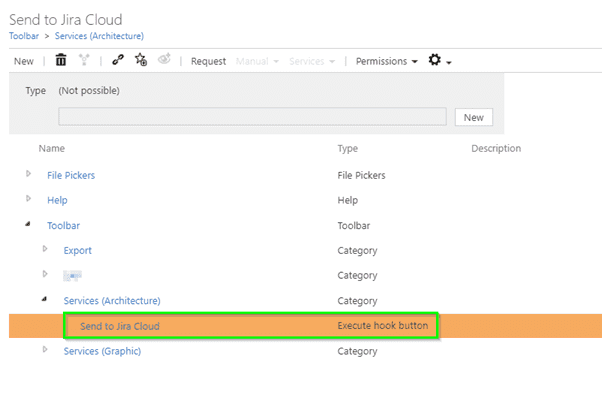Viewport: 602px width, 395px height.
Task: Open the Toolbar breadcrumb link
Action: pos(24,36)
